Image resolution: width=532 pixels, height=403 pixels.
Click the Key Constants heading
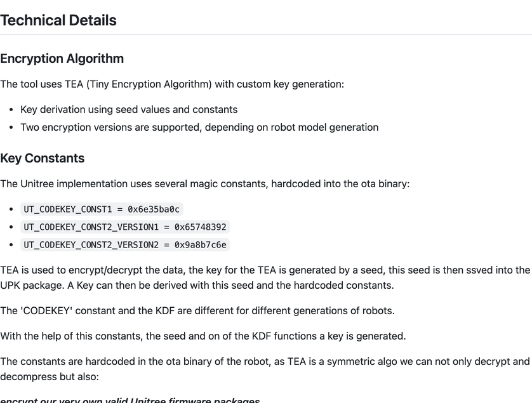(42, 158)
